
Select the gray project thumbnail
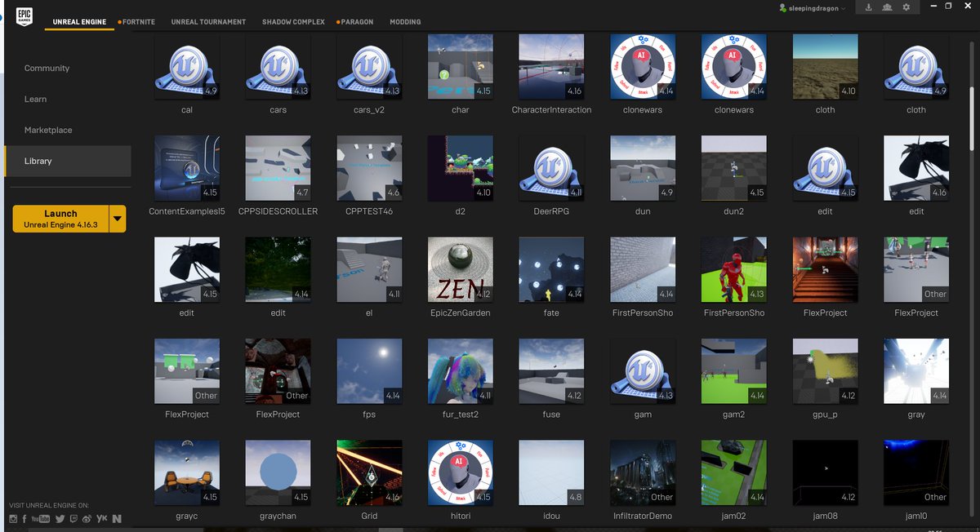(916, 371)
